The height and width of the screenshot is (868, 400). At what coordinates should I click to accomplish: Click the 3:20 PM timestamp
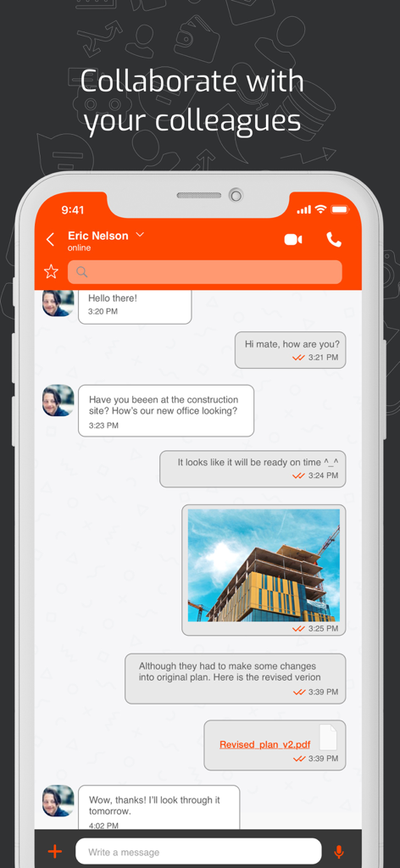point(103,312)
